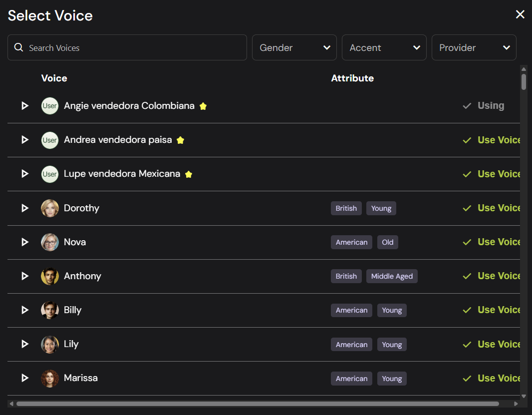Play the Marissa voice preview
The image size is (532, 415).
(25, 378)
